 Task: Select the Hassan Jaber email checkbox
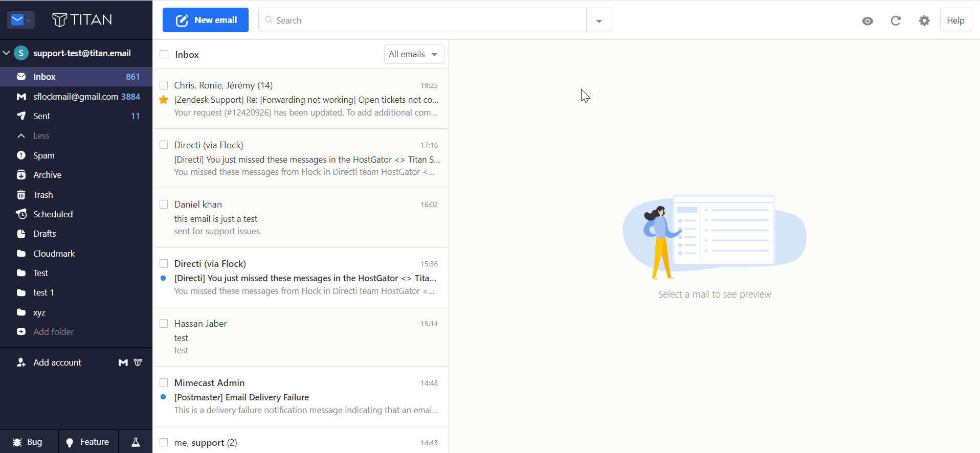pos(164,323)
